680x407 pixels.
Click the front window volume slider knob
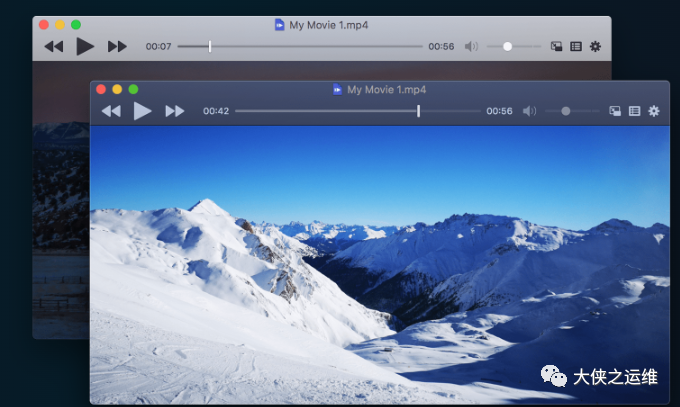click(566, 111)
